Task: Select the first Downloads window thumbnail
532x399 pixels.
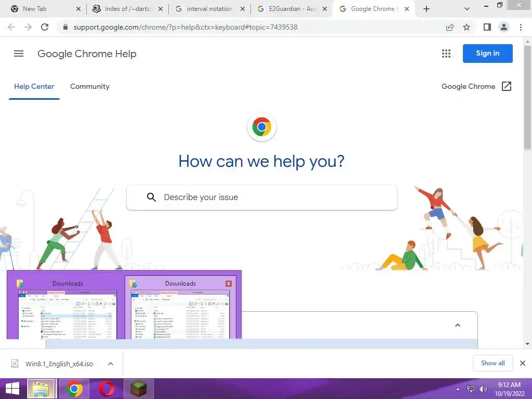Action: pyautogui.click(x=67, y=309)
